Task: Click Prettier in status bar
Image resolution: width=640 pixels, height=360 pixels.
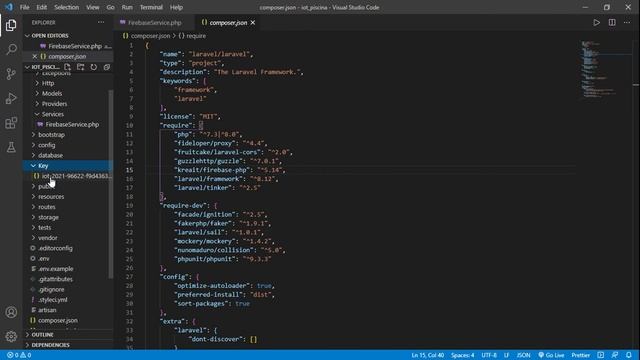Action: coord(580,355)
